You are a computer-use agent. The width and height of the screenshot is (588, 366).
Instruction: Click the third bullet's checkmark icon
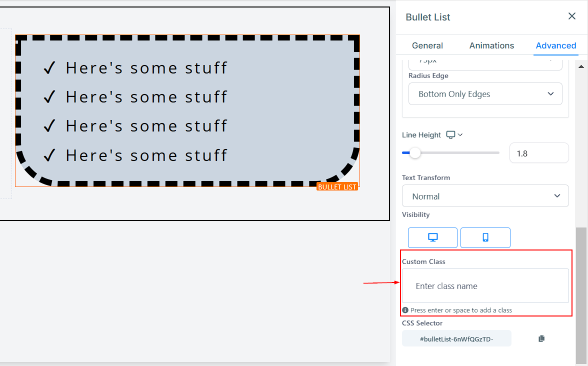(49, 126)
